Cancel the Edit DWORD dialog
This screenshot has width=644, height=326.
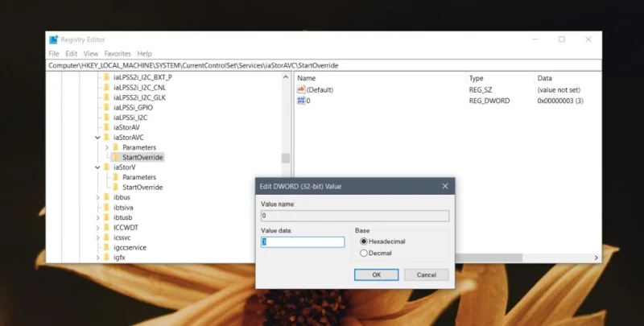(427, 274)
